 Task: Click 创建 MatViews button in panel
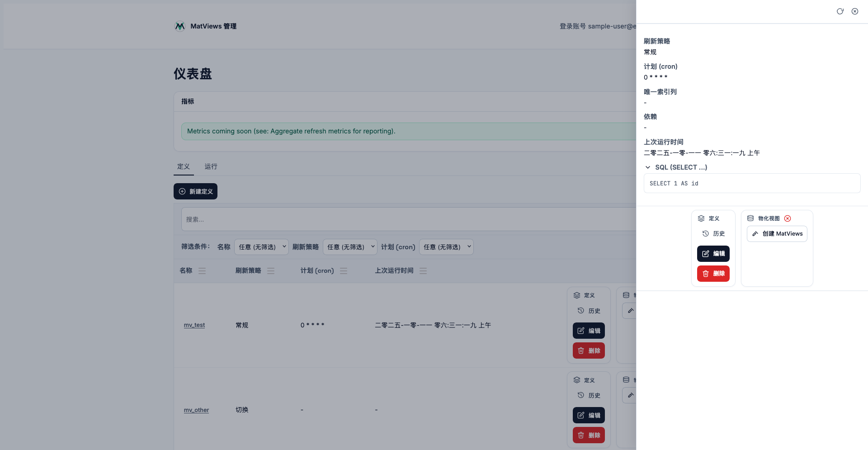[777, 234]
